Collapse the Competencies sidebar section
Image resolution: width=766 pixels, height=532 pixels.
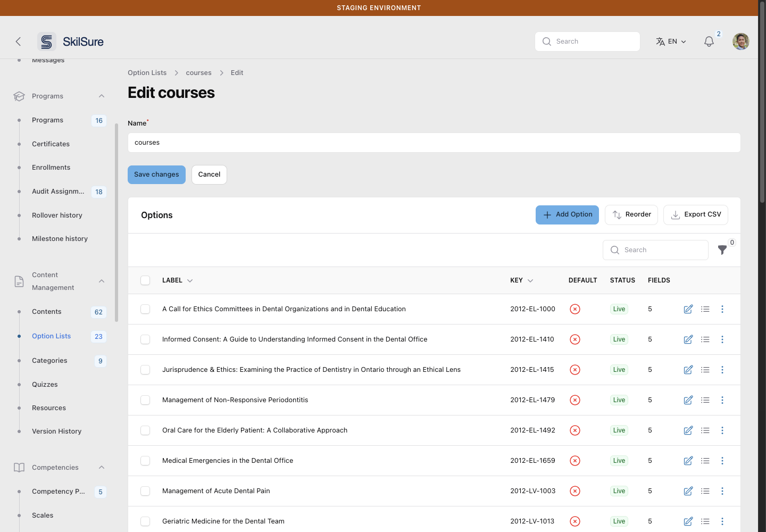click(x=102, y=468)
